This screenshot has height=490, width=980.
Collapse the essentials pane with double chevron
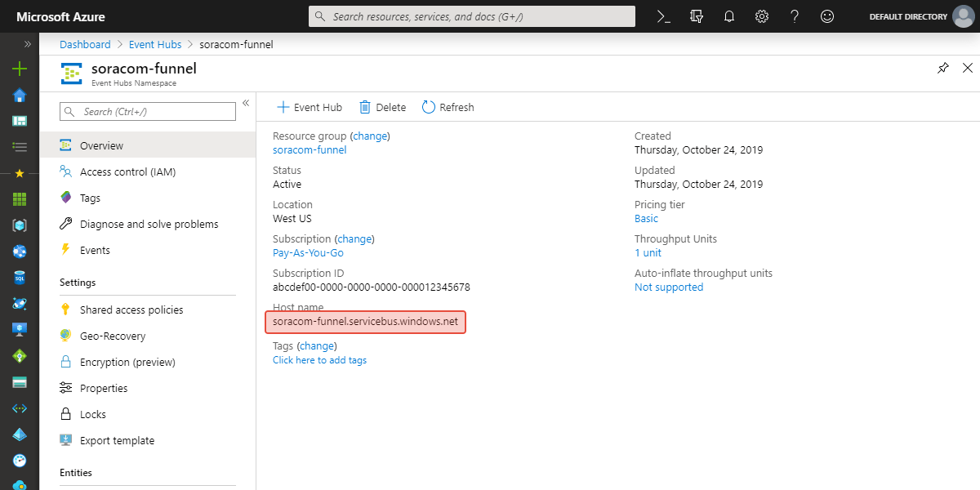click(246, 102)
